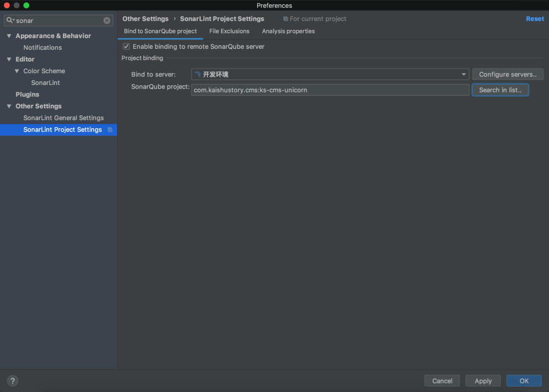Image resolution: width=549 pixels, height=392 pixels.
Task: Collapse the Color Scheme node
Action: coord(17,71)
